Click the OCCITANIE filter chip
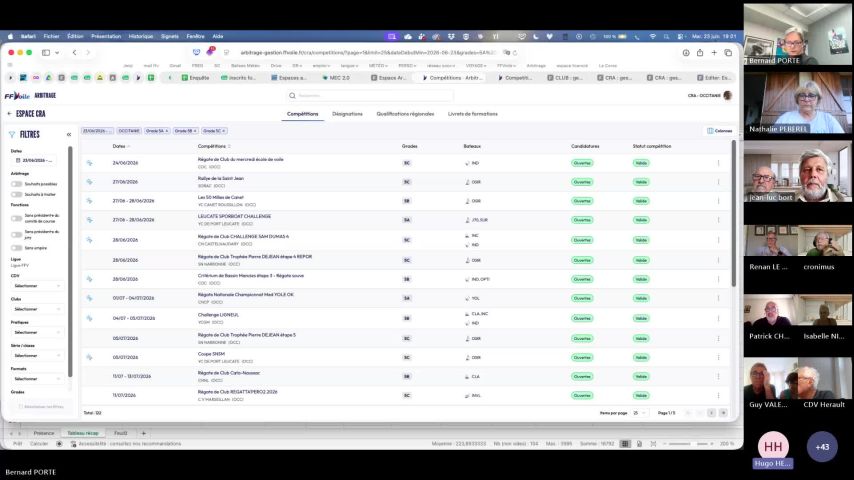854x480 pixels. click(x=129, y=131)
